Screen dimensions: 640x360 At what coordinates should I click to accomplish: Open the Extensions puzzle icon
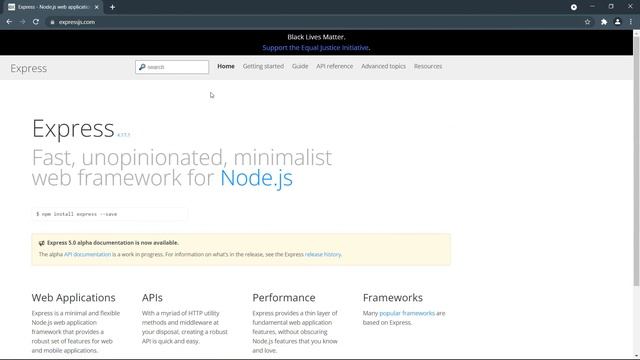(x=604, y=22)
